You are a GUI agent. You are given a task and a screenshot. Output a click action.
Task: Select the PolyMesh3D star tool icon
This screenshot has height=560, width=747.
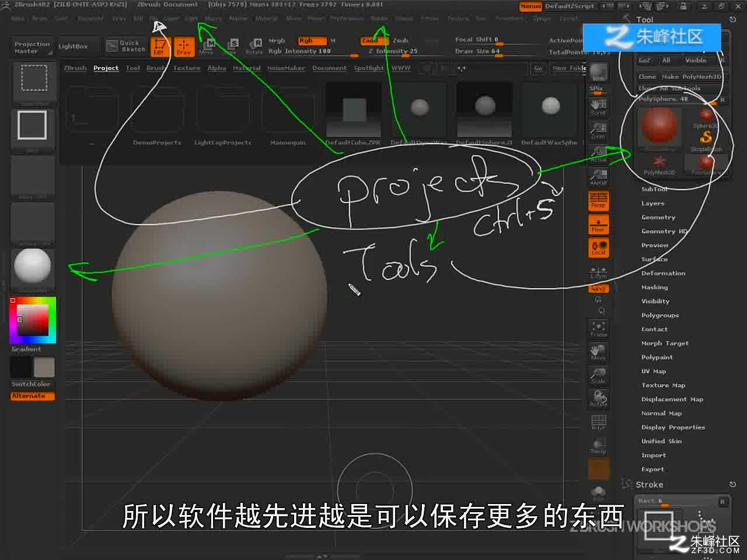coord(659,164)
